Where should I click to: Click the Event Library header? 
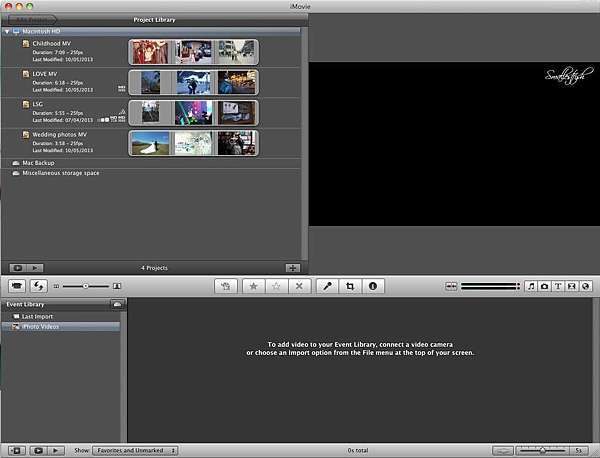(25, 304)
